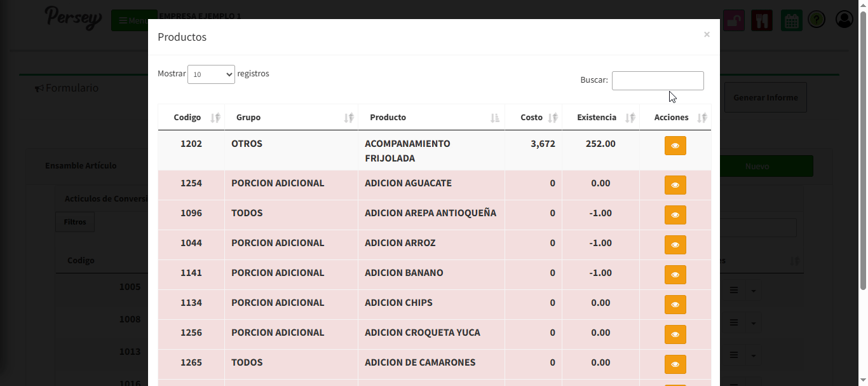View product ACOMPANAMIENTO FRIJOLADA with eye button
868x386 pixels.
[x=675, y=146]
